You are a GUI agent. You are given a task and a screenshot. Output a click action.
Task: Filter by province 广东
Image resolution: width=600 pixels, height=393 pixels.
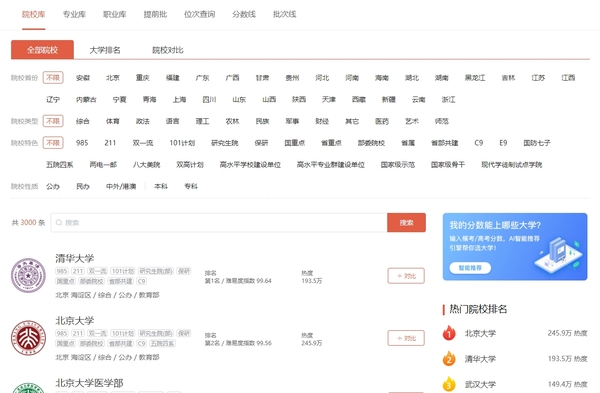click(x=202, y=78)
